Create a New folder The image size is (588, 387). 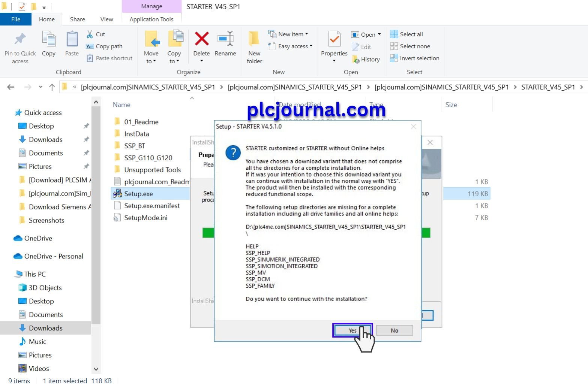pyautogui.click(x=254, y=47)
